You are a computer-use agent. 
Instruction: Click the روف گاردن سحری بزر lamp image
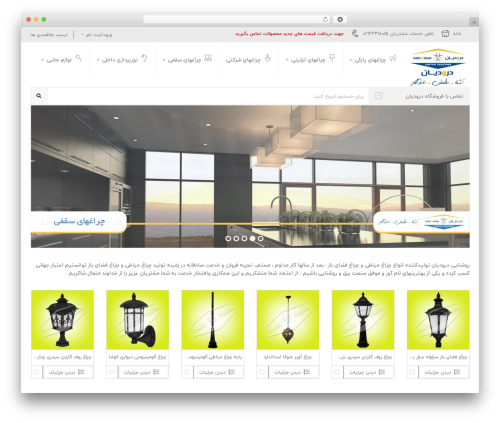click(x=363, y=320)
